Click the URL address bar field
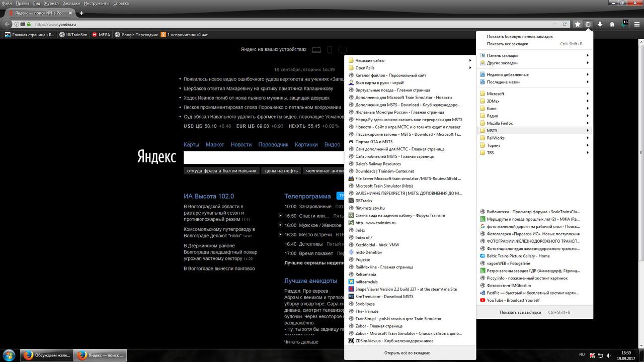Screen dimensions: 644x362 (x=292, y=24)
